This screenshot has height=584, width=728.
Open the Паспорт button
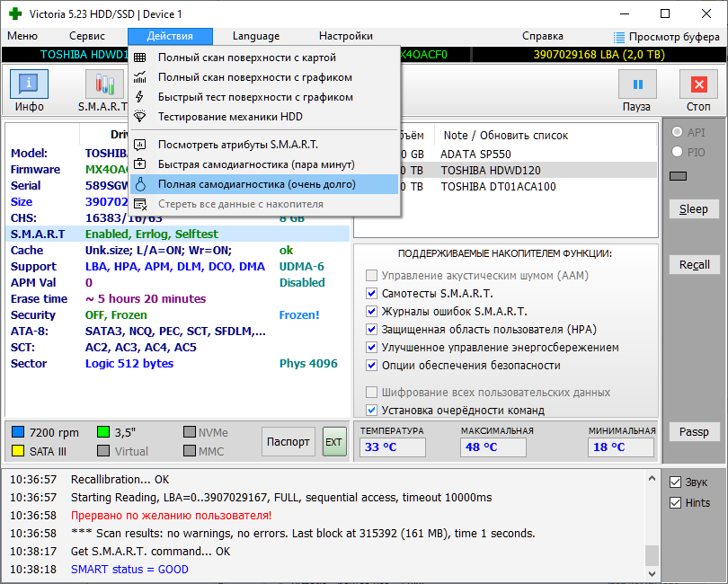coord(289,441)
